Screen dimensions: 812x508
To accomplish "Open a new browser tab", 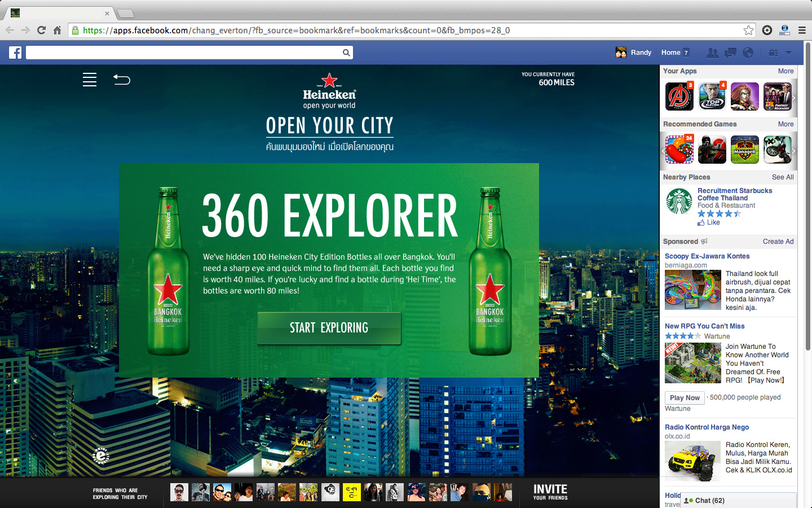I will point(125,13).
